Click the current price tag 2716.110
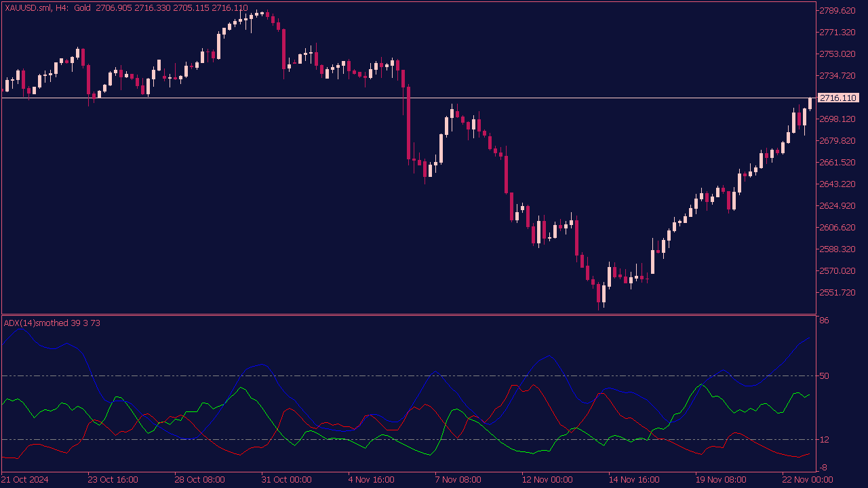Viewport: 868px width, 488px height. [x=838, y=98]
